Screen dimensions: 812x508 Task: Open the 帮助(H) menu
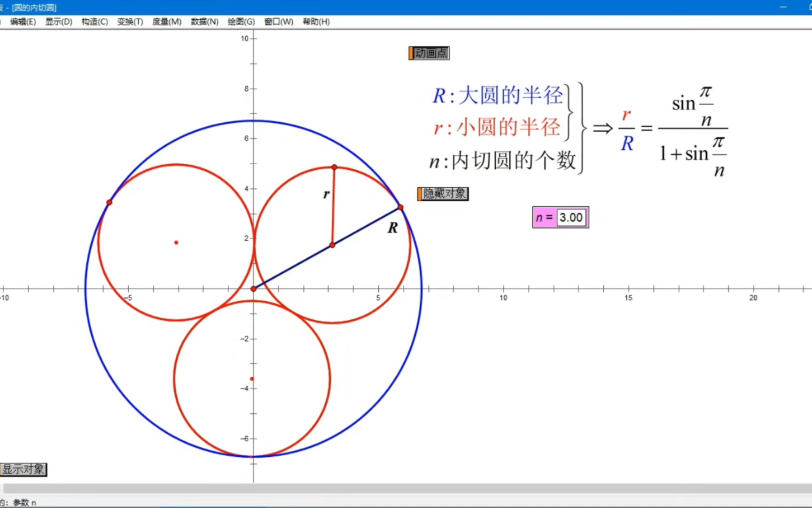tap(316, 22)
